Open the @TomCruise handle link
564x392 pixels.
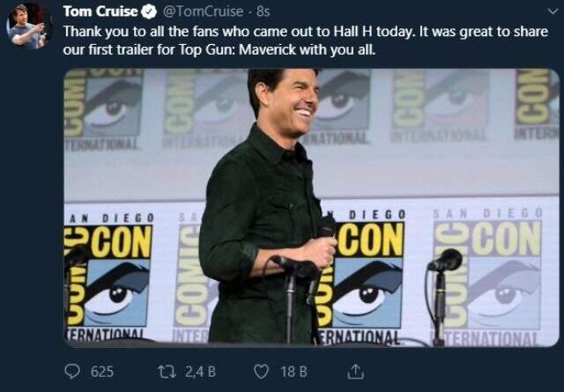[203, 11]
